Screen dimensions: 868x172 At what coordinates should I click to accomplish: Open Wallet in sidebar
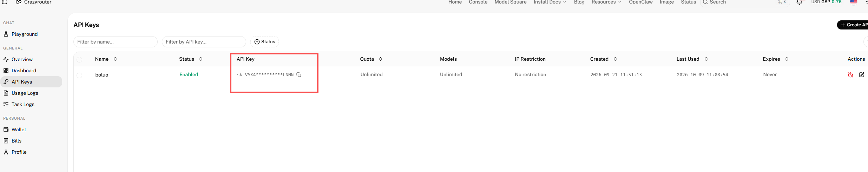pyautogui.click(x=31, y=130)
